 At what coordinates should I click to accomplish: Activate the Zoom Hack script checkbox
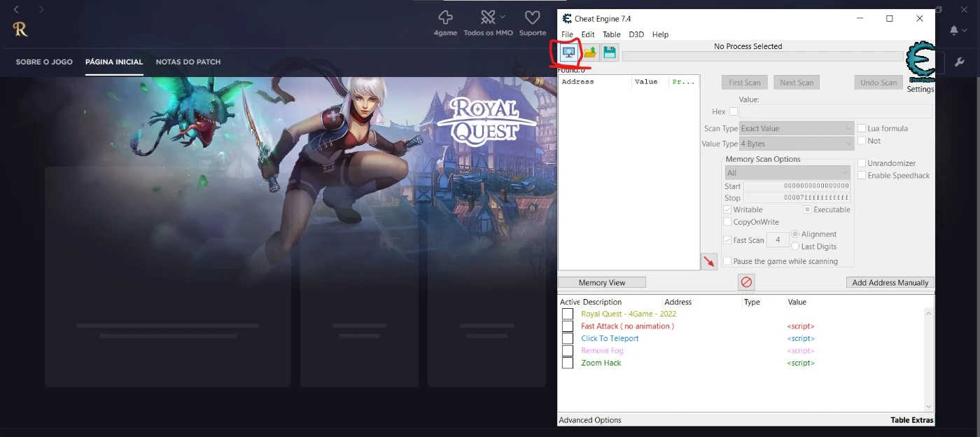click(568, 363)
